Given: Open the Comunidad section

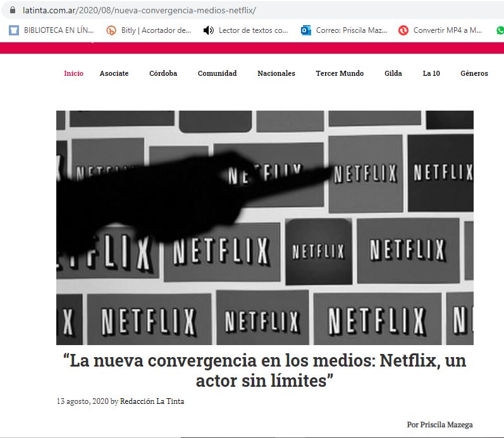Looking at the screenshot, I should 218,73.
